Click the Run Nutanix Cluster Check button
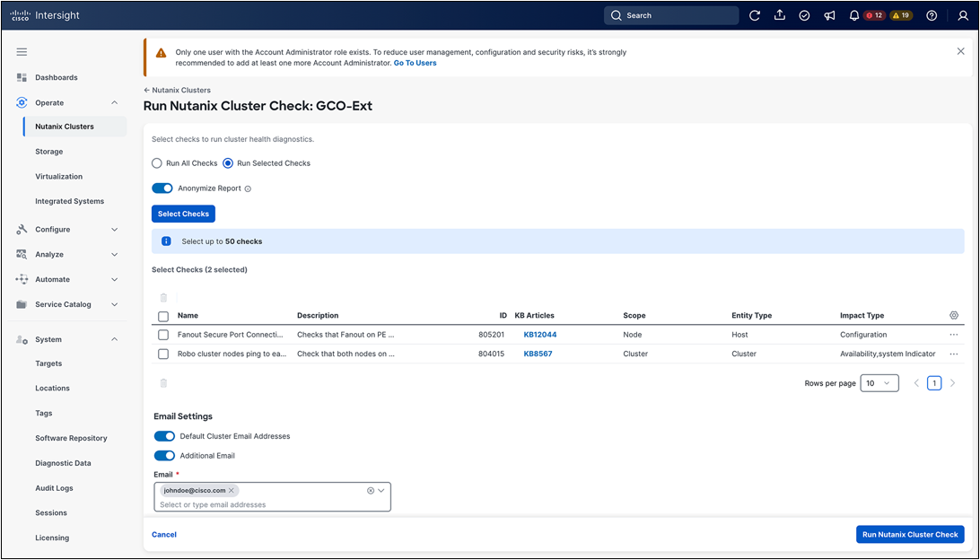 [x=910, y=534]
